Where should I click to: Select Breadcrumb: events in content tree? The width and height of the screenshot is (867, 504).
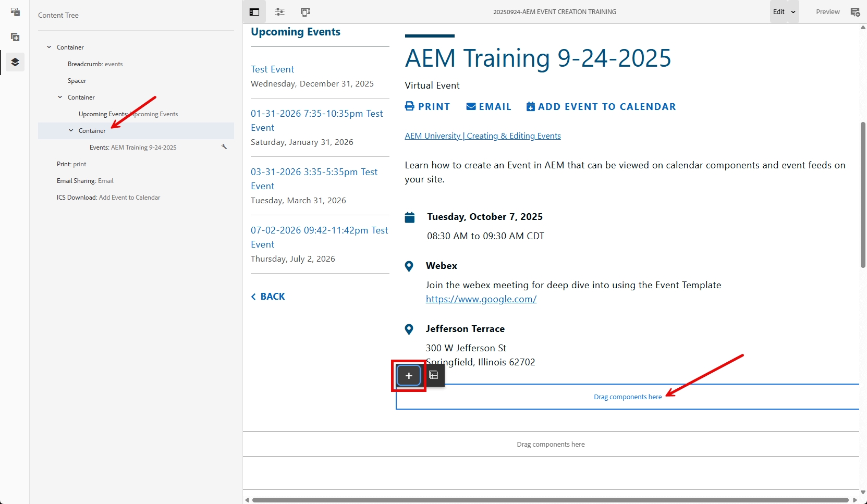[95, 64]
